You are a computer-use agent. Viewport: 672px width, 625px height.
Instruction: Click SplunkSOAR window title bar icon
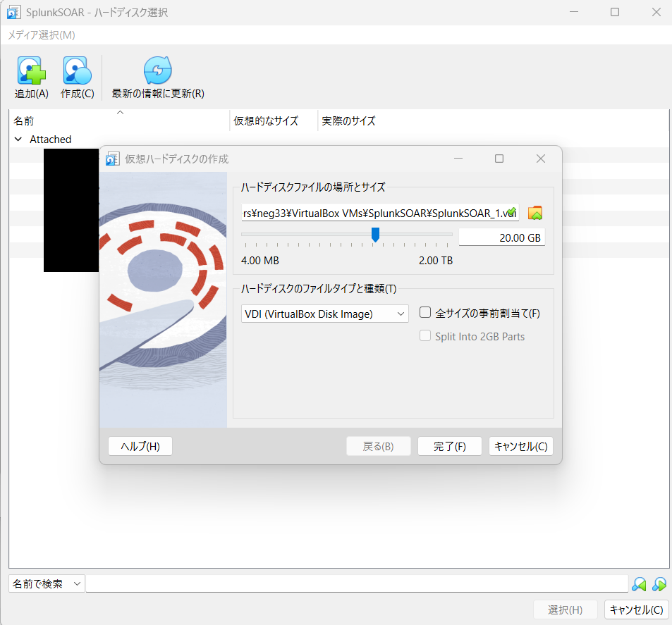pyautogui.click(x=13, y=12)
